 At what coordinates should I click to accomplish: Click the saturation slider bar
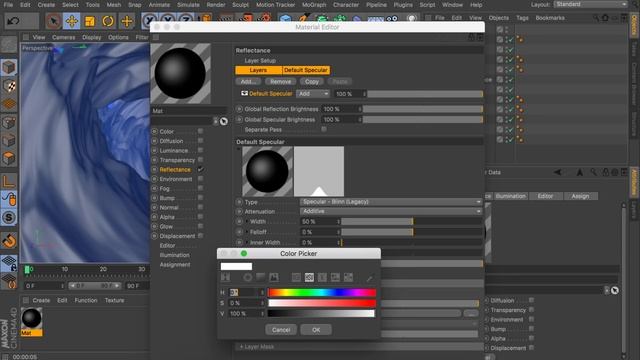click(322, 303)
